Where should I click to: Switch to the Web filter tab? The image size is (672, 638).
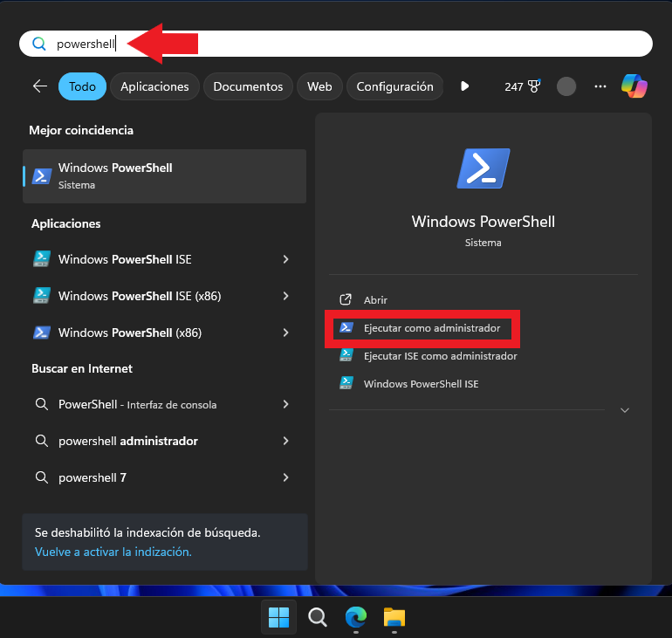pyautogui.click(x=319, y=86)
